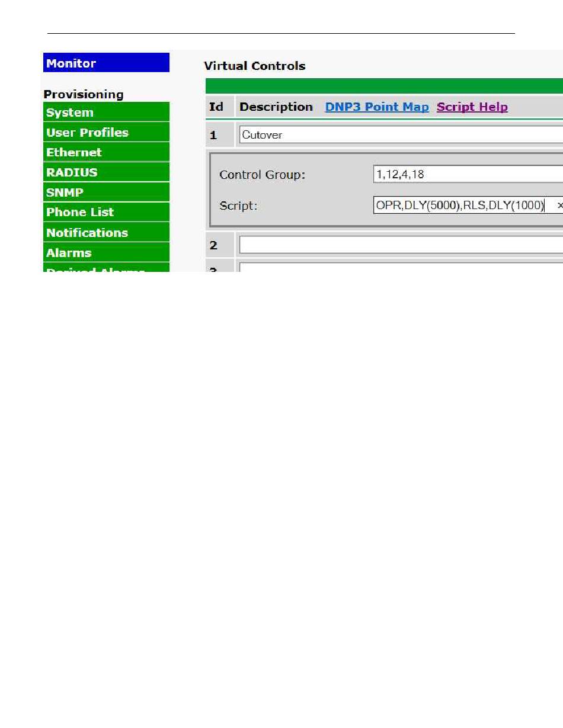Open User Profiles page
This screenshot has width=563, height=728.
tap(106, 132)
